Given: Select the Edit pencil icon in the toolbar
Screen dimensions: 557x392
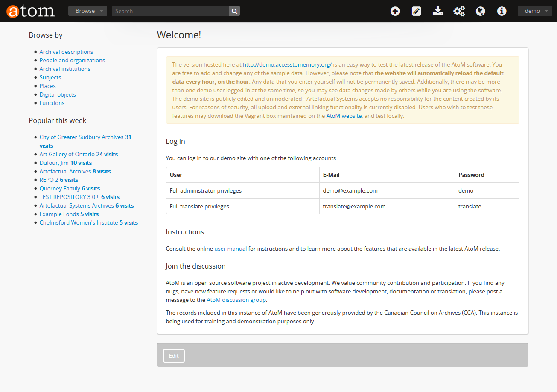Looking at the screenshot, I should click(416, 11).
